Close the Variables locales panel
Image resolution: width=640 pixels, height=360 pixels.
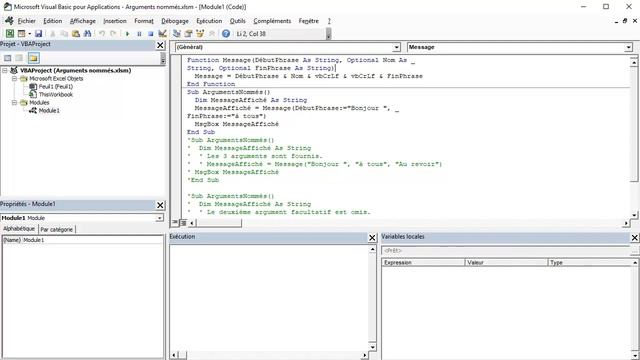click(635, 237)
